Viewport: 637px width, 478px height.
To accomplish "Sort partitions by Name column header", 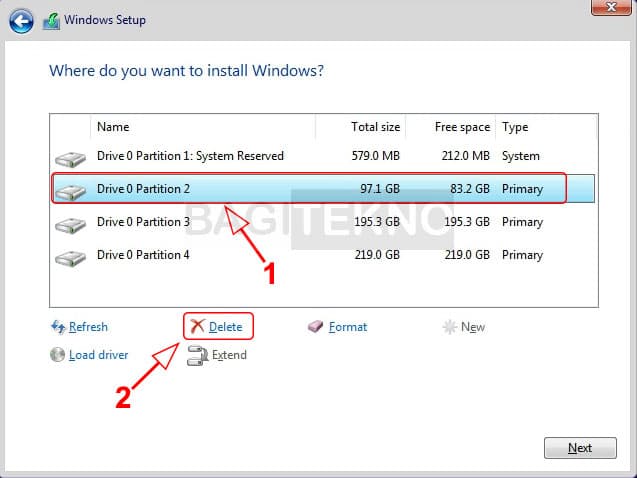I will coord(113,127).
